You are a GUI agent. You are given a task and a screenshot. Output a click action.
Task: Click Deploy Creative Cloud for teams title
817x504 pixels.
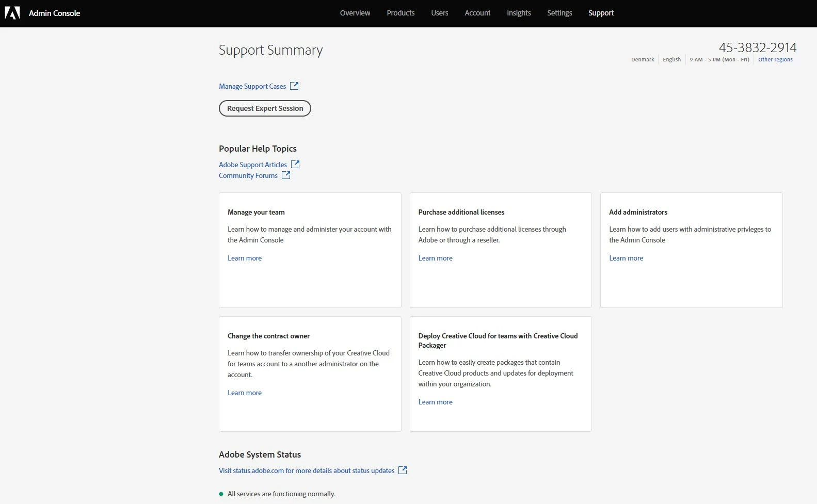(498, 340)
